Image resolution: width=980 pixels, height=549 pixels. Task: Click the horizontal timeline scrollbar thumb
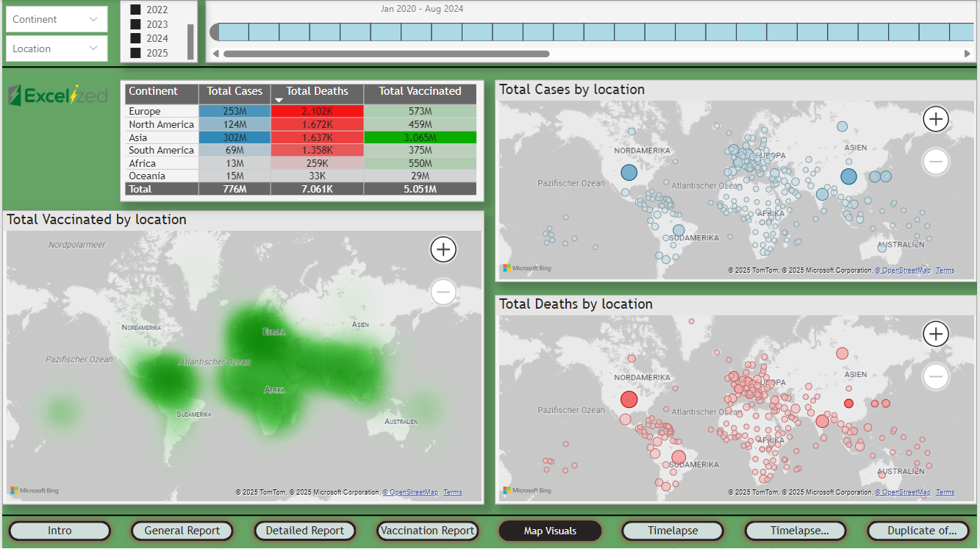pyautogui.click(x=387, y=54)
